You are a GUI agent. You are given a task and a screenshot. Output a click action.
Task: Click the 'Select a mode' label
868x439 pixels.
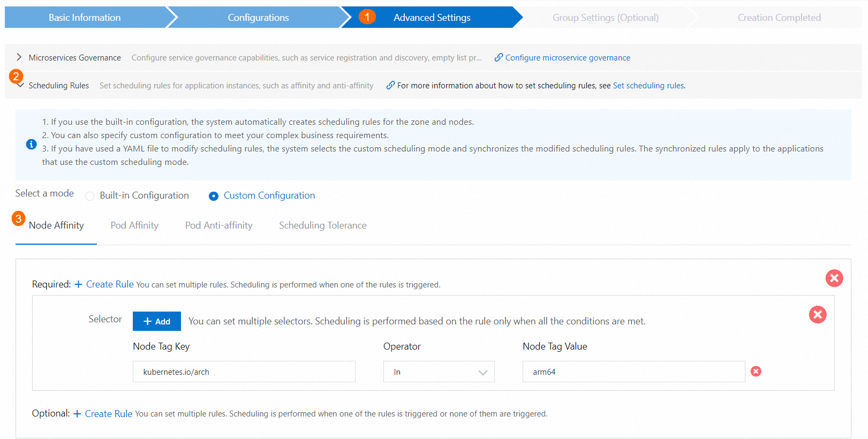tap(44, 193)
